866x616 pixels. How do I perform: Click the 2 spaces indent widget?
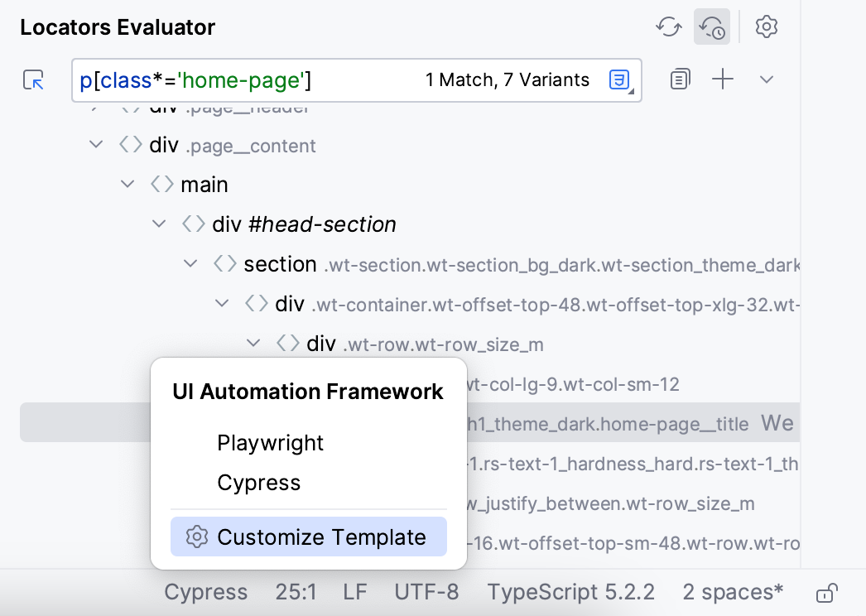coord(733,593)
